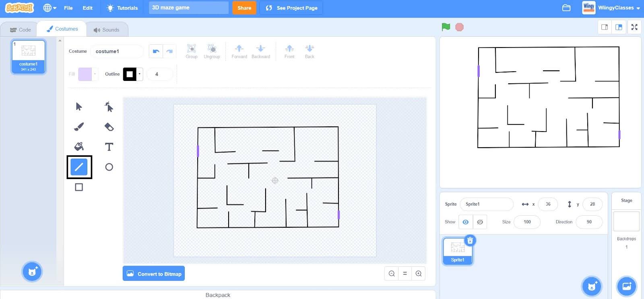Enter full screen stage mode
Image resolution: width=644 pixels, height=299 pixels.
coord(634,27)
